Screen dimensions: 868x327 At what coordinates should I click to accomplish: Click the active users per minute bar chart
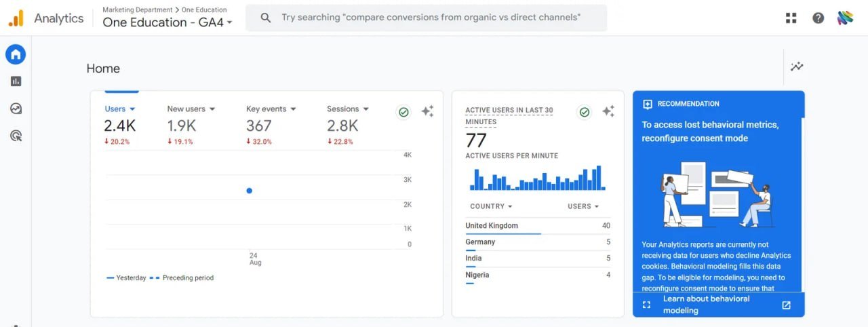point(537,178)
